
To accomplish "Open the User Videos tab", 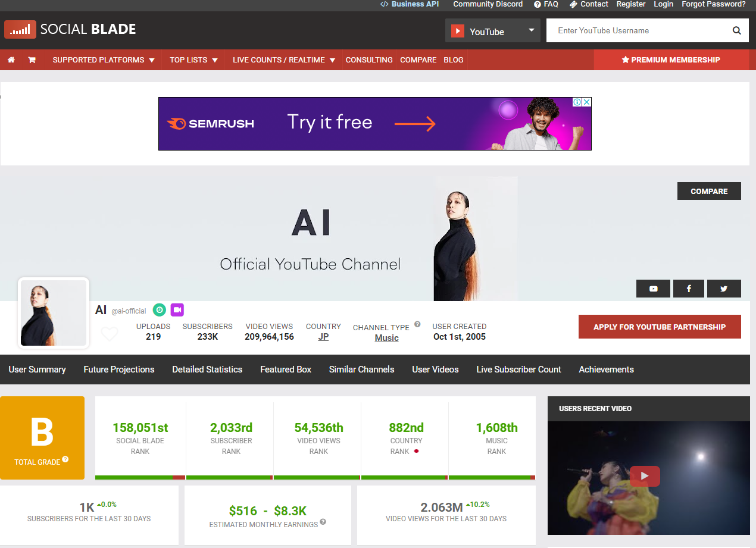I will [x=435, y=369].
